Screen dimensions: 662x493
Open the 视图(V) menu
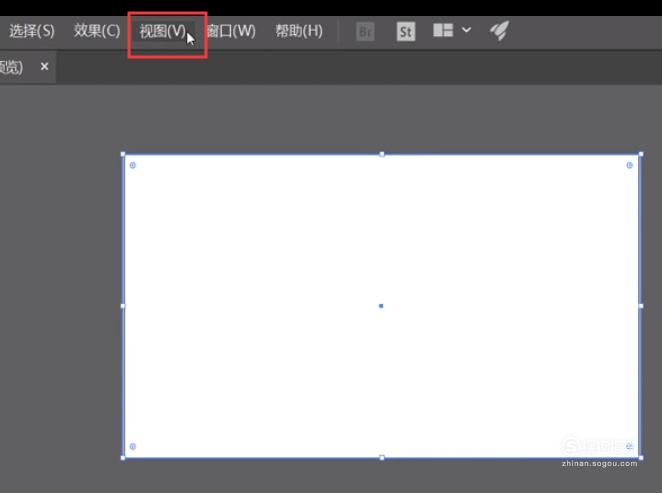pyautogui.click(x=163, y=31)
